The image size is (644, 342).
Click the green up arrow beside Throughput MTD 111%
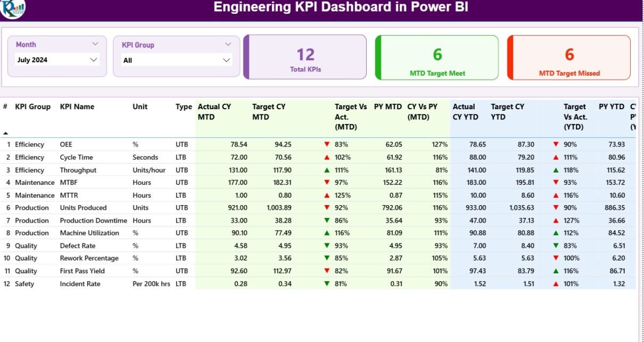click(x=327, y=170)
